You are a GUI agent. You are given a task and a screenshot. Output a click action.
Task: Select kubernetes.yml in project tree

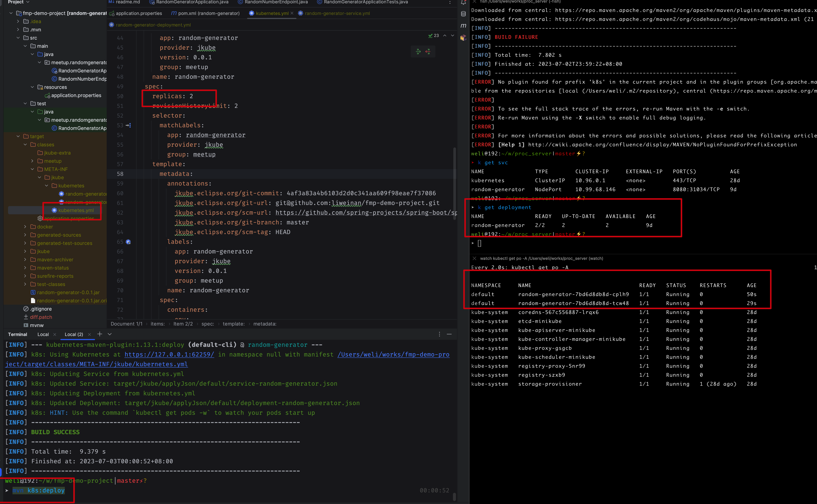pyautogui.click(x=76, y=210)
